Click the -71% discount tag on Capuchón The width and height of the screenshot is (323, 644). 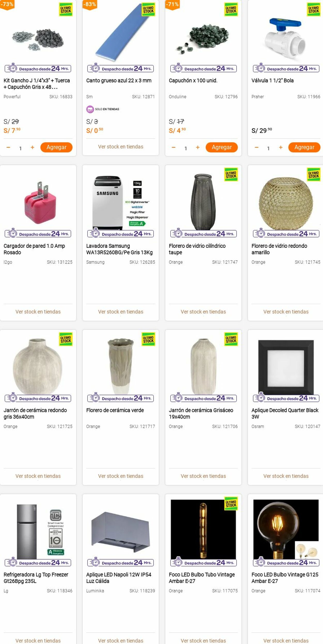click(x=172, y=5)
